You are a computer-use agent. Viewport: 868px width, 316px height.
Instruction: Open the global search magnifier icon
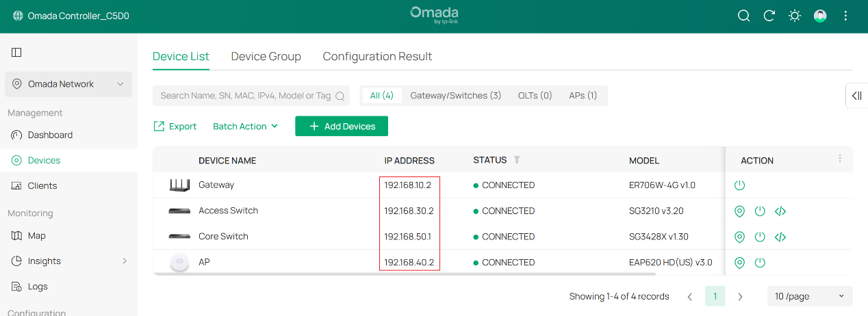point(743,16)
